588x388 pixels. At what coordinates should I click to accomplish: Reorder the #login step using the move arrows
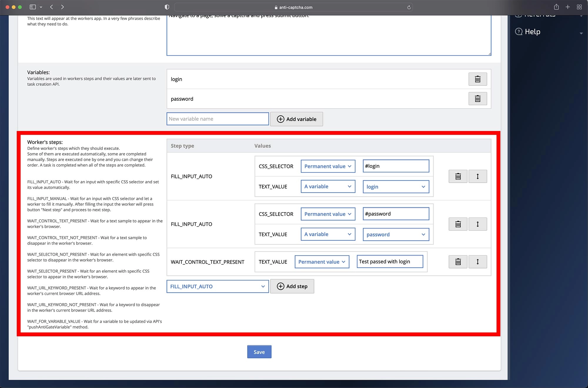coord(477,176)
